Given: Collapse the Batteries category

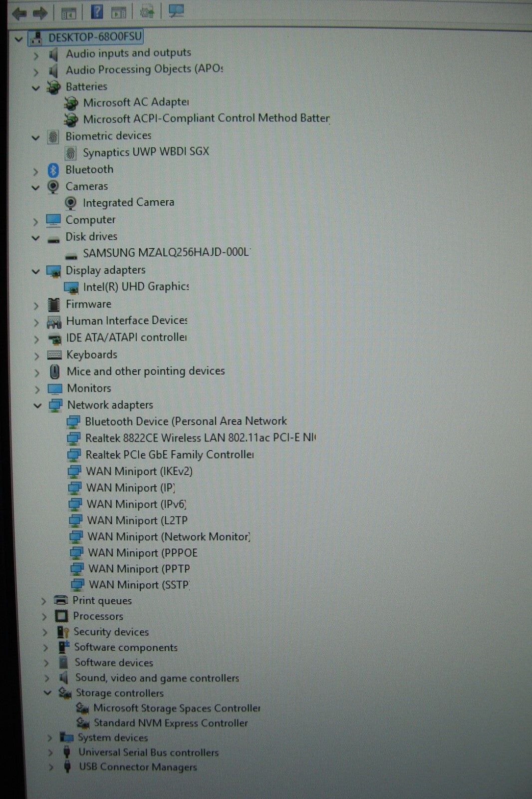Looking at the screenshot, I should [x=35, y=88].
